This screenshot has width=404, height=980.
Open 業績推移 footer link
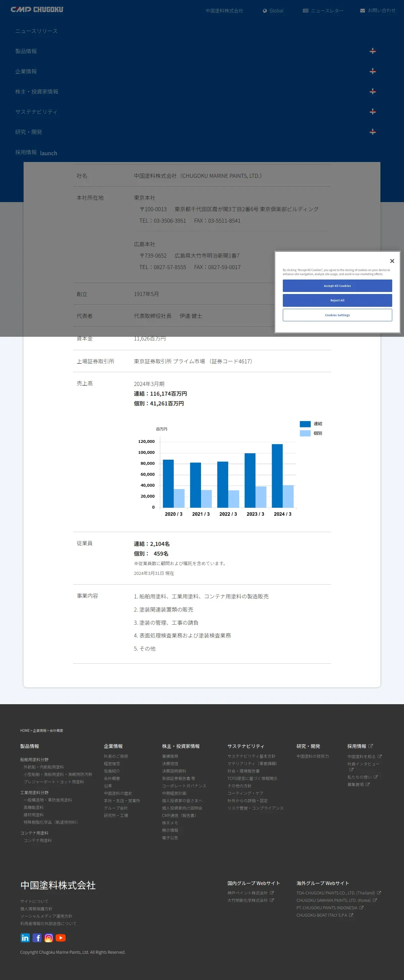pos(170,756)
